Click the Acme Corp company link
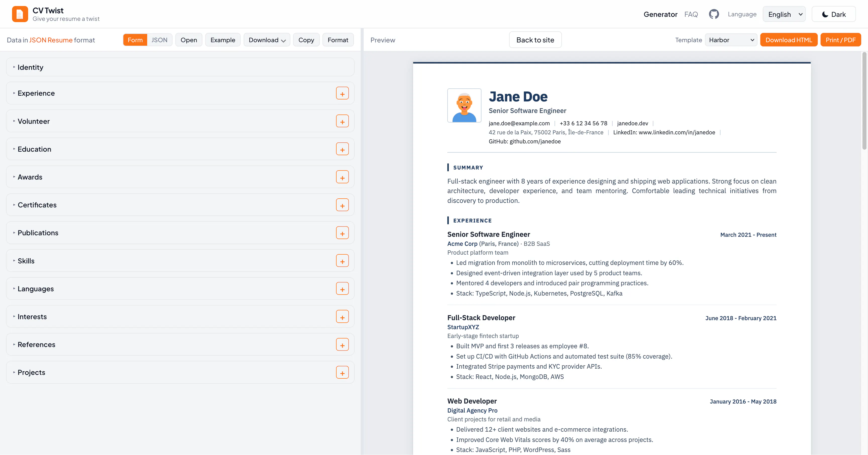 pyautogui.click(x=462, y=244)
